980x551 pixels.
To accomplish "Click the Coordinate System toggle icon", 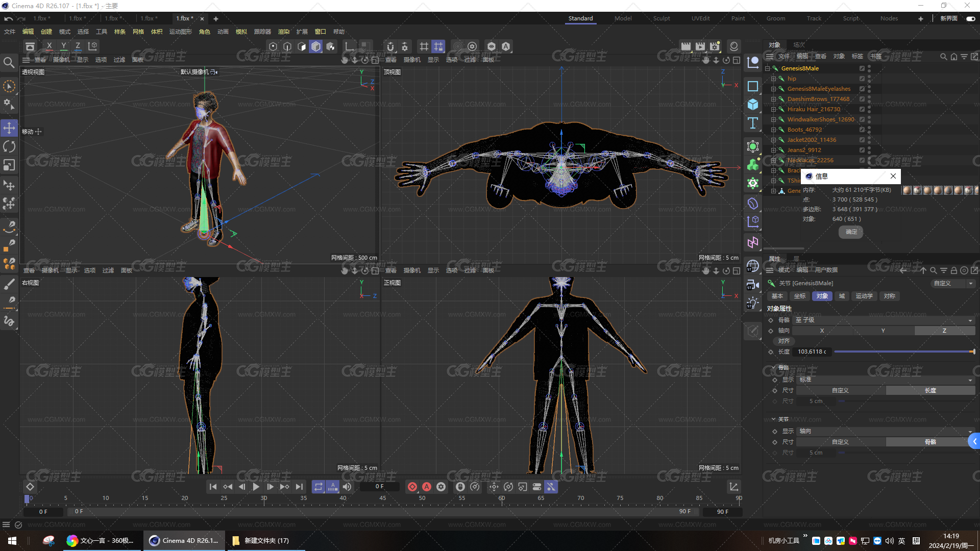I will tap(92, 46).
